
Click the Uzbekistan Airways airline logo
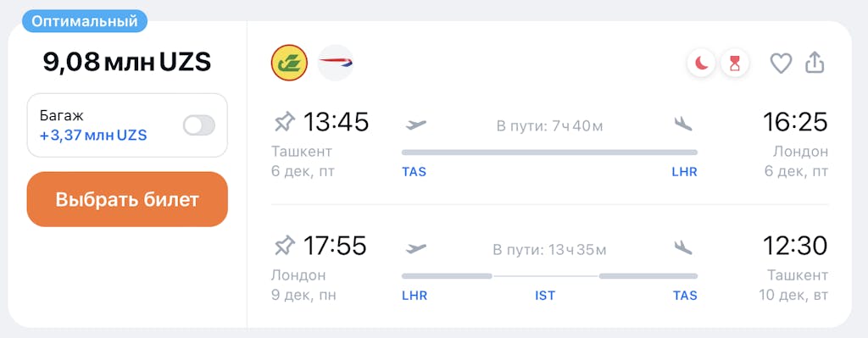pos(289,63)
